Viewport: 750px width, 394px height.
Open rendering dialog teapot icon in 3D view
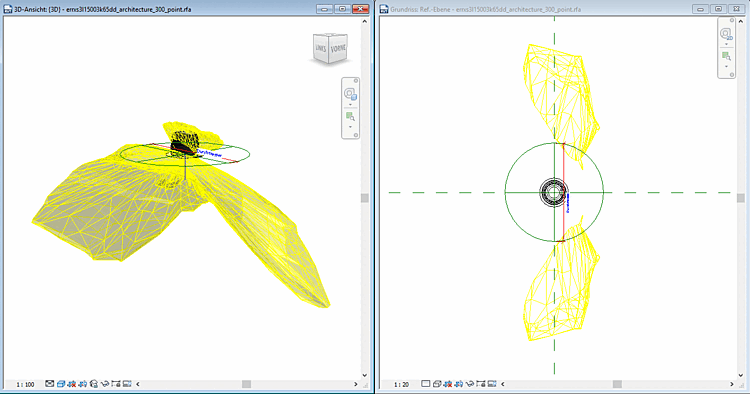(94, 383)
